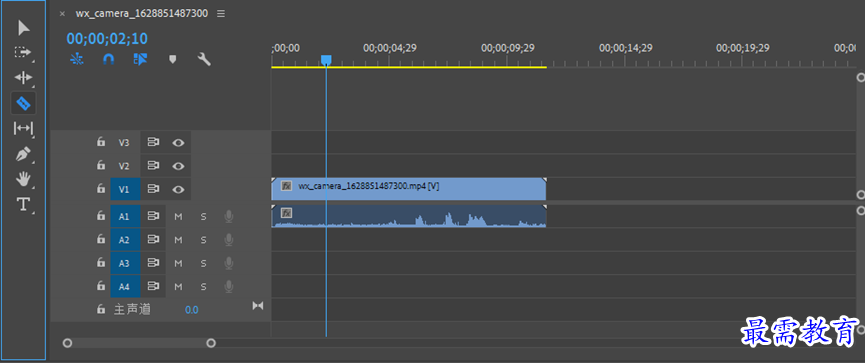Select the Slip tool
Image resolution: width=865 pixels, height=363 pixels.
23,128
